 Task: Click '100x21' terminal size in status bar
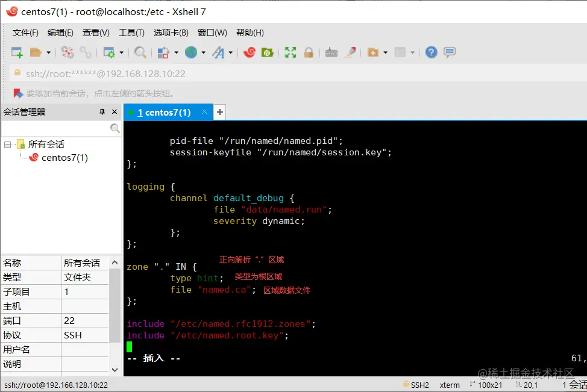pos(489,385)
